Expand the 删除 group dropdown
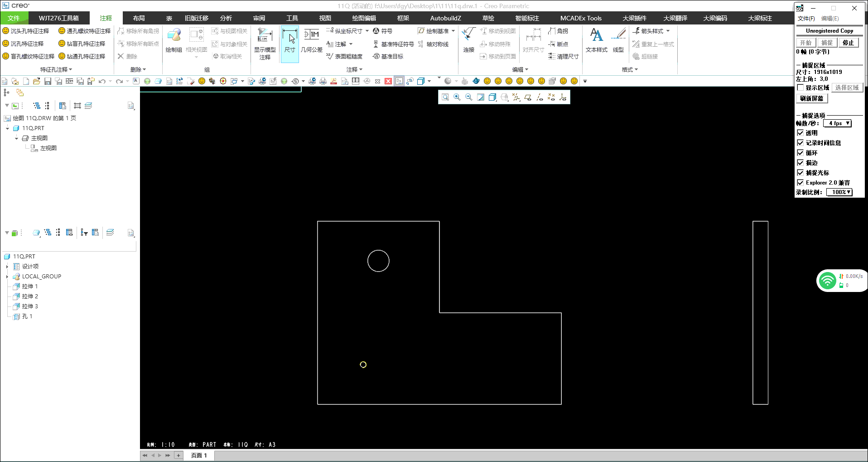 click(x=138, y=69)
